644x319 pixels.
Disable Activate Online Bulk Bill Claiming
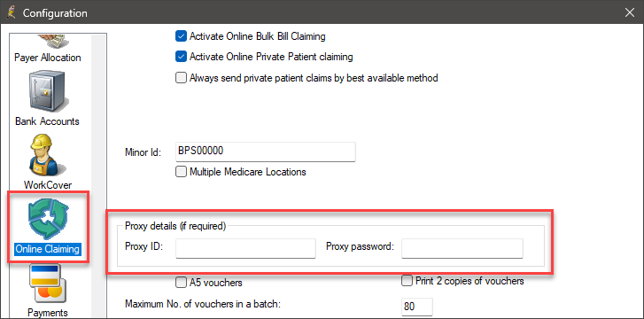click(181, 36)
